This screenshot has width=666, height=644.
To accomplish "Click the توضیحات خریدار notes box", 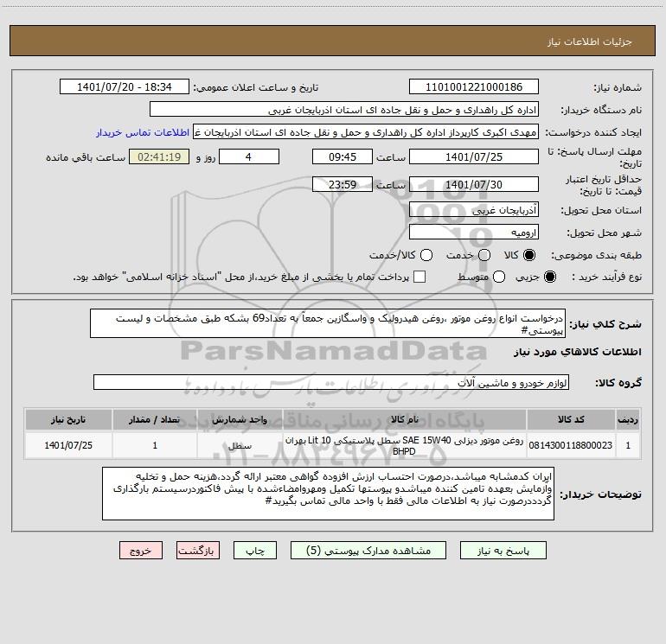I will 328,494.
